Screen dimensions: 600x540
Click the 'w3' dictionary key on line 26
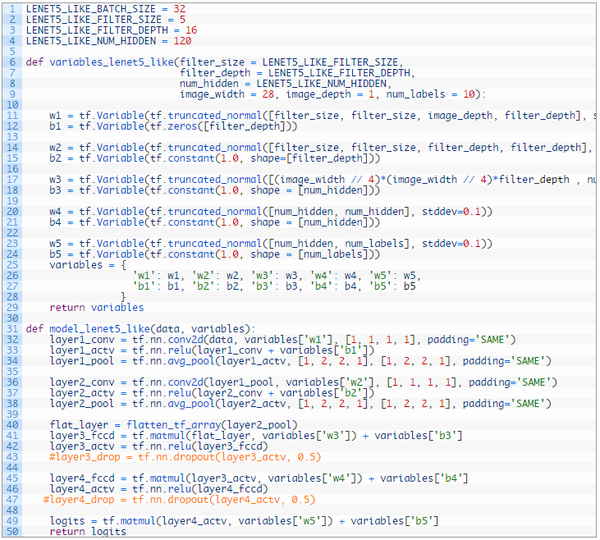point(262,276)
